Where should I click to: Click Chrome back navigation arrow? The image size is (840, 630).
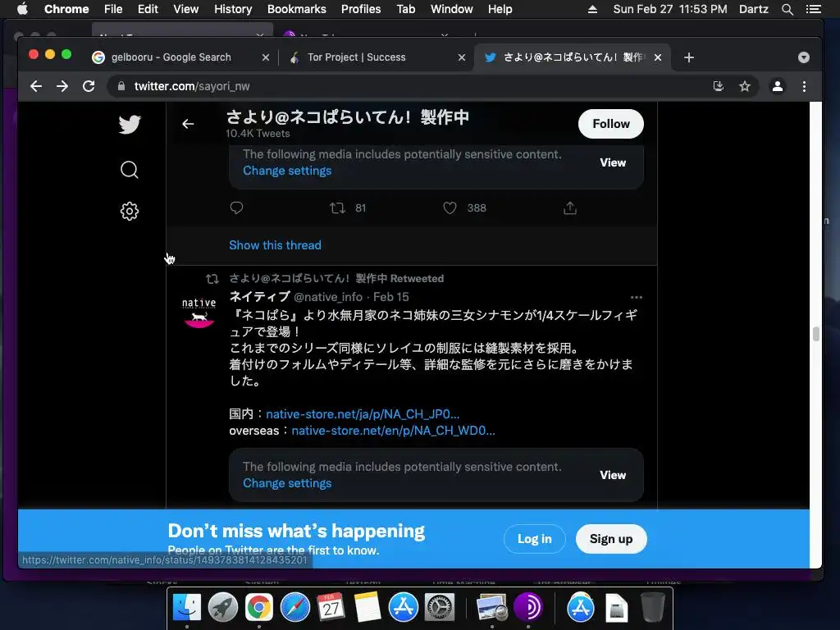(36, 86)
